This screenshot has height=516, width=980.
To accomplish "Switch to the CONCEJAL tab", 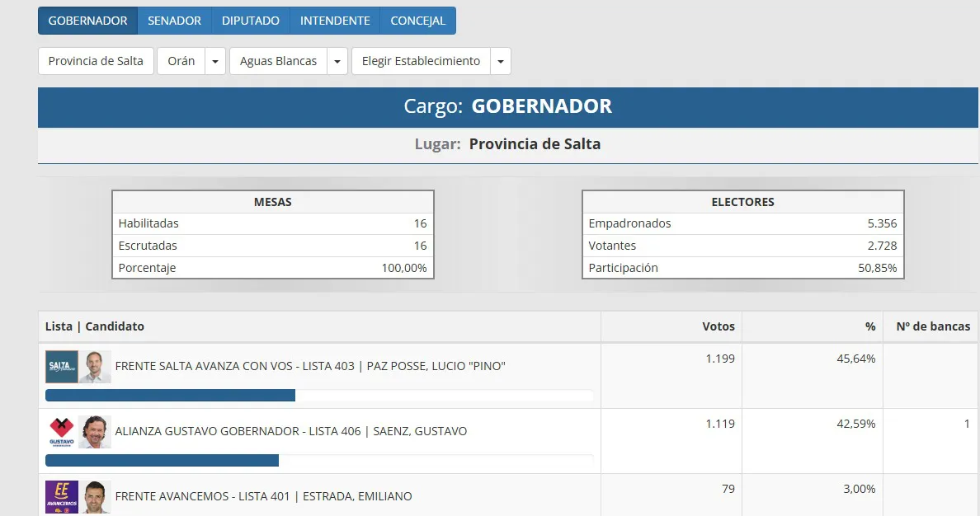I will (x=417, y=20).
